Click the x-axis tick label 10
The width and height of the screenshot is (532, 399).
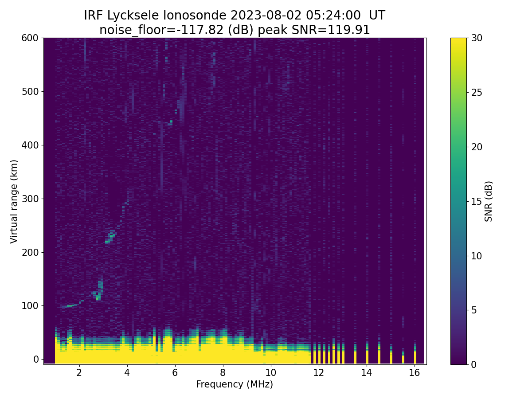coord(270,373)
